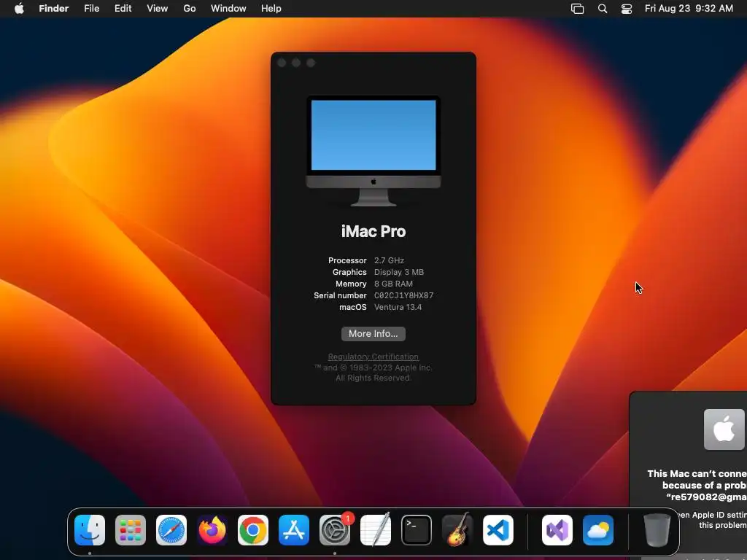Open the View menu
Image resolution: width=747 pixels, height=560 pixels.
158,9
